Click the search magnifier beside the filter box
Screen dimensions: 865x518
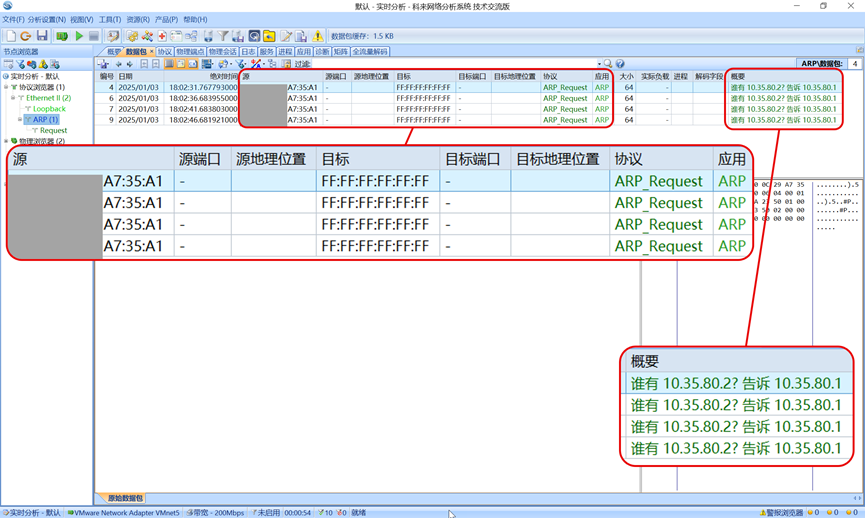pyautogui.click(x=608, y=64)
